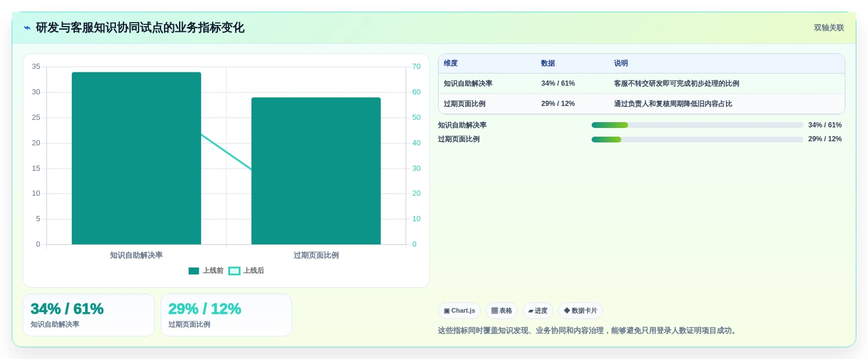Click the lightning icon beside the title
This screenshot has width=868, height=359.
point(27,28)
